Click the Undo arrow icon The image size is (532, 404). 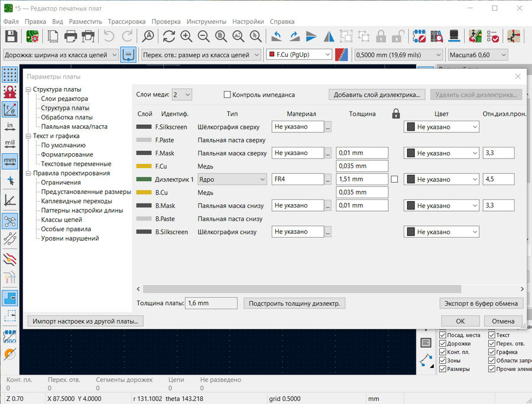point(109,36)
